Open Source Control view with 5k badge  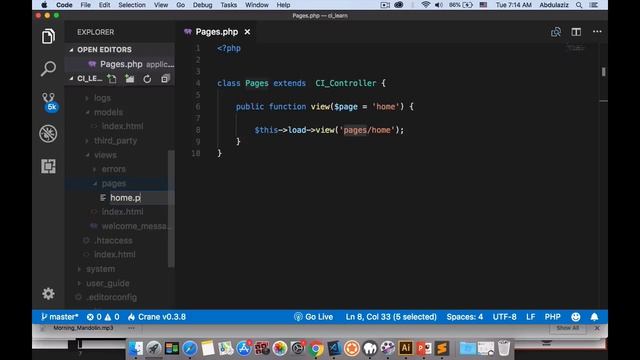coord(49,102)
